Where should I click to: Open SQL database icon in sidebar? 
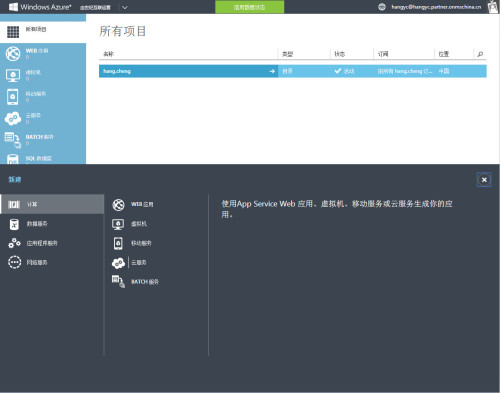[13, 159]
